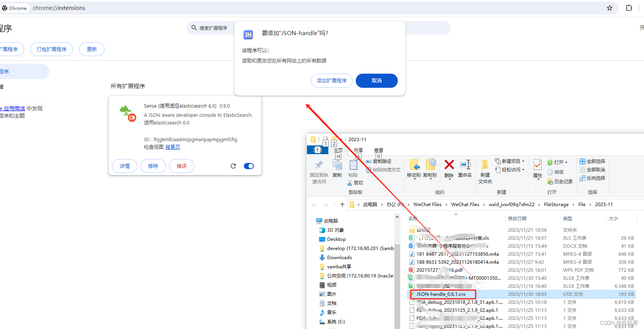The image size is (644, 329).
Task: Click the Move to icon in Explorer ribbon
Action: coord(414,165)
